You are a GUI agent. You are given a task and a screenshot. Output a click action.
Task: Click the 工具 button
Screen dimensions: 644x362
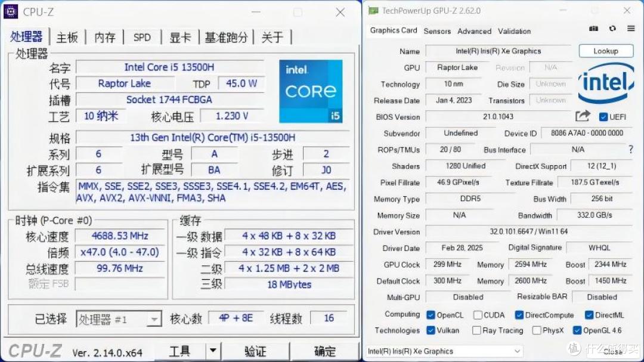click(180, 351)
